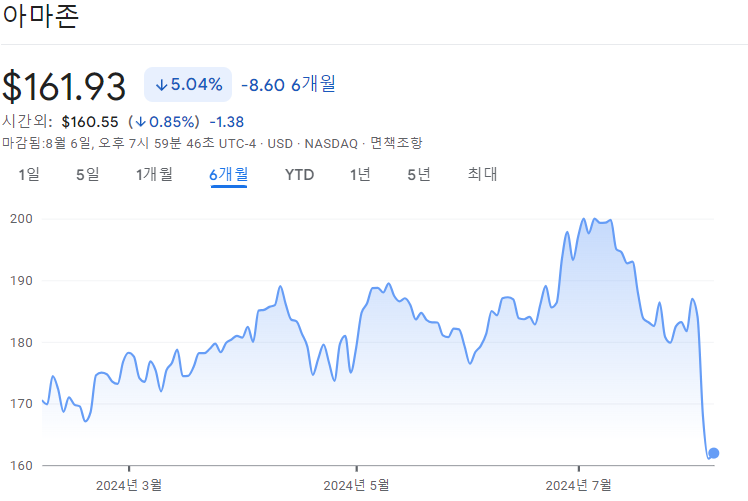
Task: Click the after-hours 0.85% change value
Action: (164, 122)
